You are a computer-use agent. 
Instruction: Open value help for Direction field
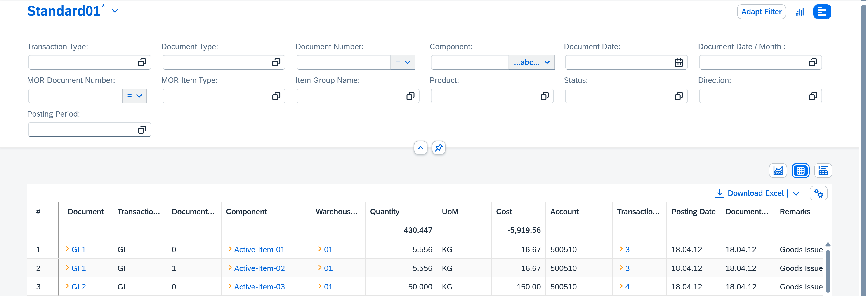(x=813, y=96)
